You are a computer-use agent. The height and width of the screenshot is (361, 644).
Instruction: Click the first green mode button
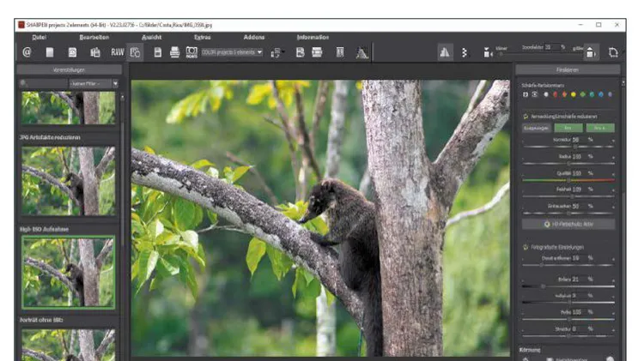pos(568,128)
